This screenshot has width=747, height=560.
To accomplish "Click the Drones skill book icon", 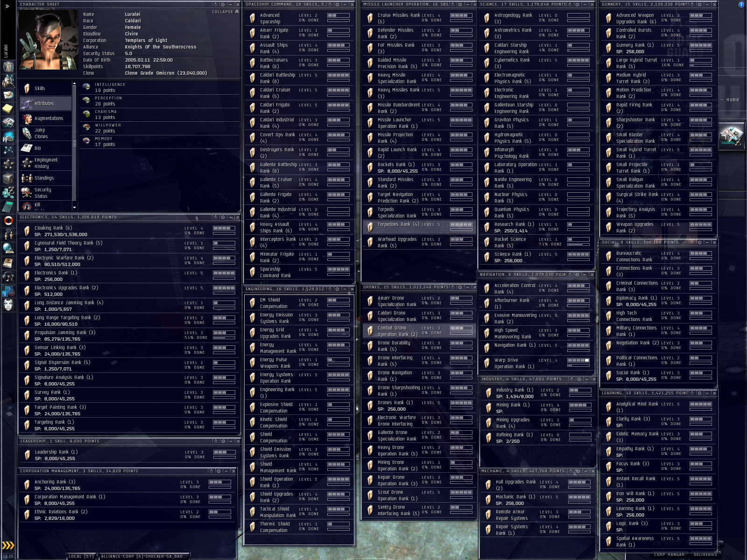I will (x=370, y=406).
